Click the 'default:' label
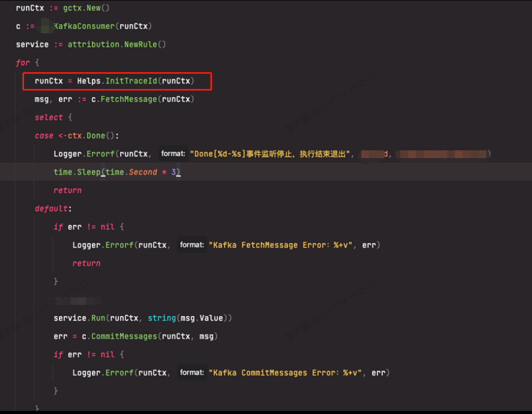The width and height of the screenshot is (532, 414). (53, 209)
